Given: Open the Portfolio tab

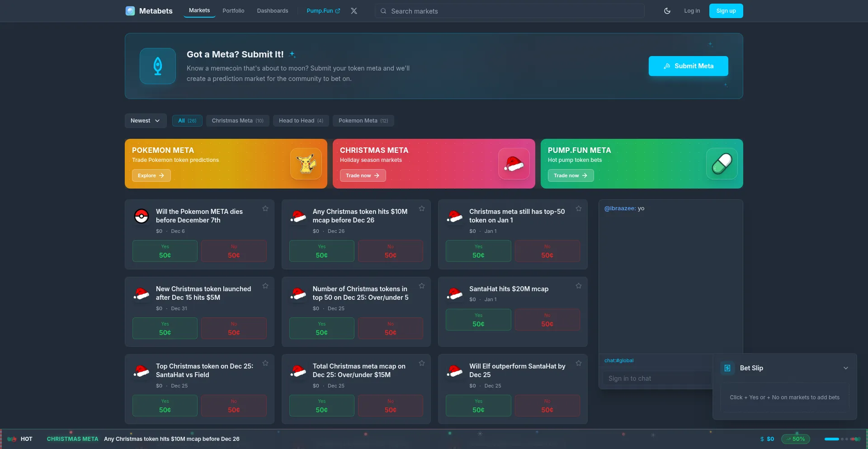Looking at the screenshot, I should 233,11.
